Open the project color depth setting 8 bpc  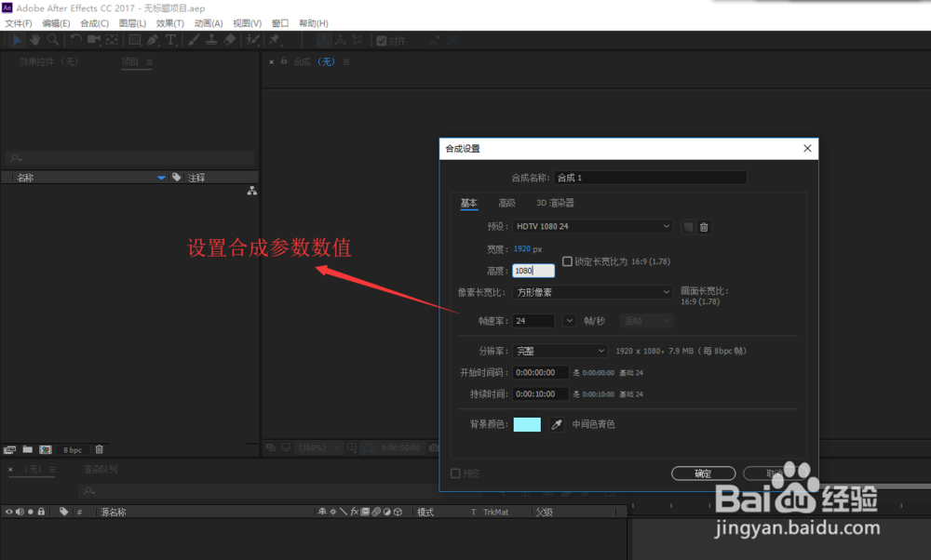tap(73, 449)
